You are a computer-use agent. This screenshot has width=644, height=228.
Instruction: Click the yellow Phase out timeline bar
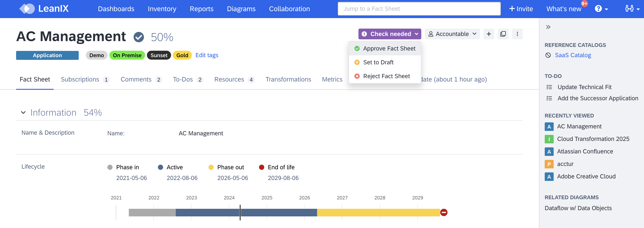click(378, 213)
